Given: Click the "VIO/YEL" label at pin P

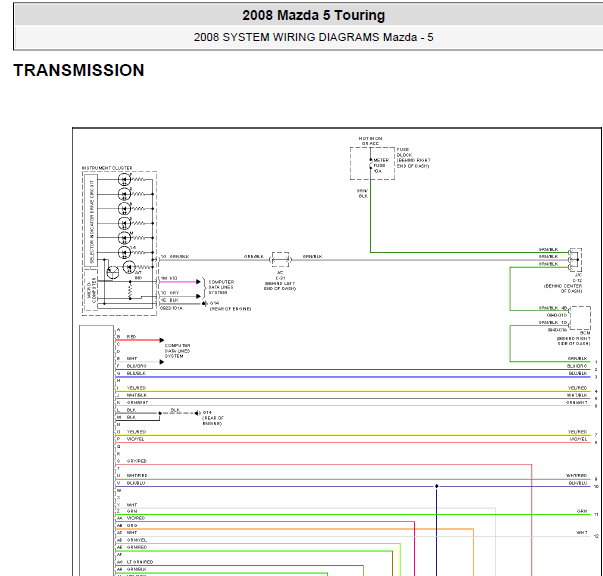Looking at the screenshot, I should tap(135, 439).
